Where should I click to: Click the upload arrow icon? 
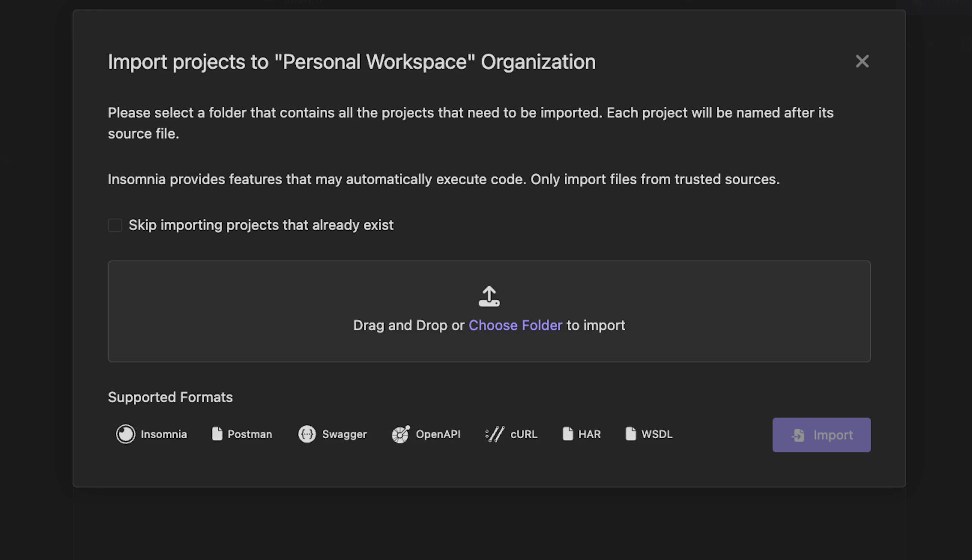(x=489, y=296)
